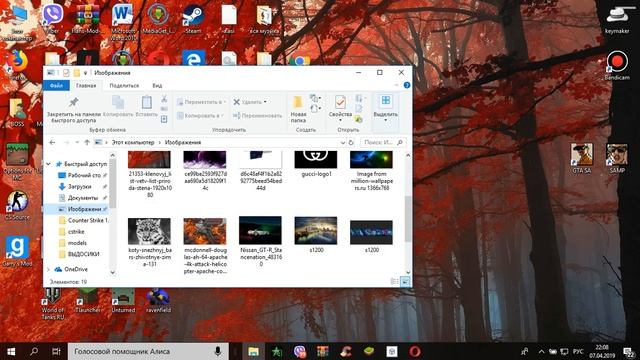Select World of Tanks RU desktop icon
Image resolution: width=640 pixels, height=360 pixels.
[x=52, y=304]
